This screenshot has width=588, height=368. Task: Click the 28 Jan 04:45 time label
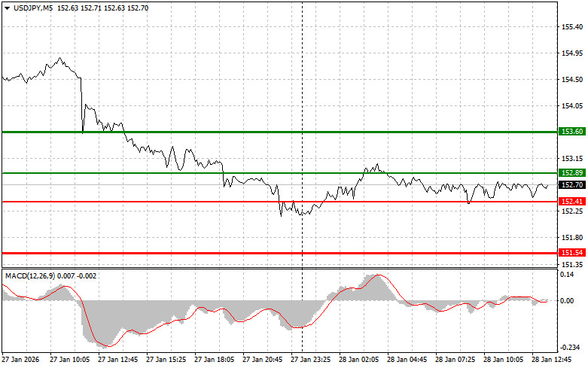(x=407, y=360)
